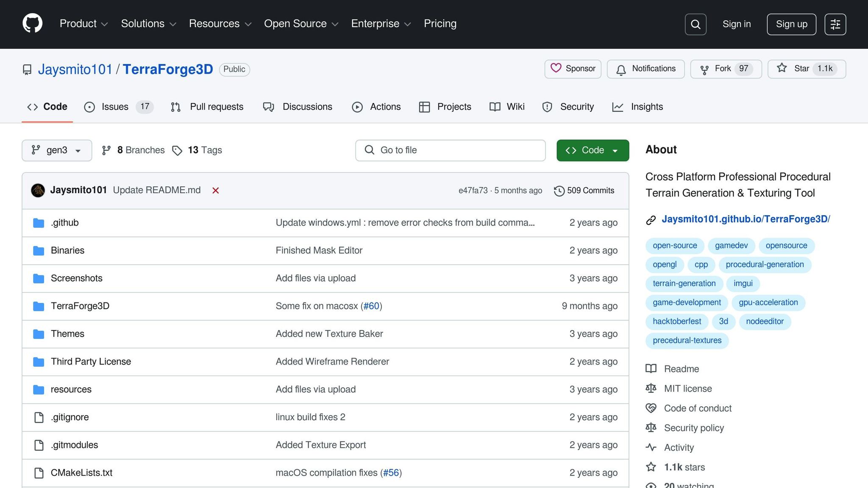Viewport: 868px width, 488px height.
Task: Open the Jaysmito101.github.io/TerraForge3D link
Action: point(745,219)
